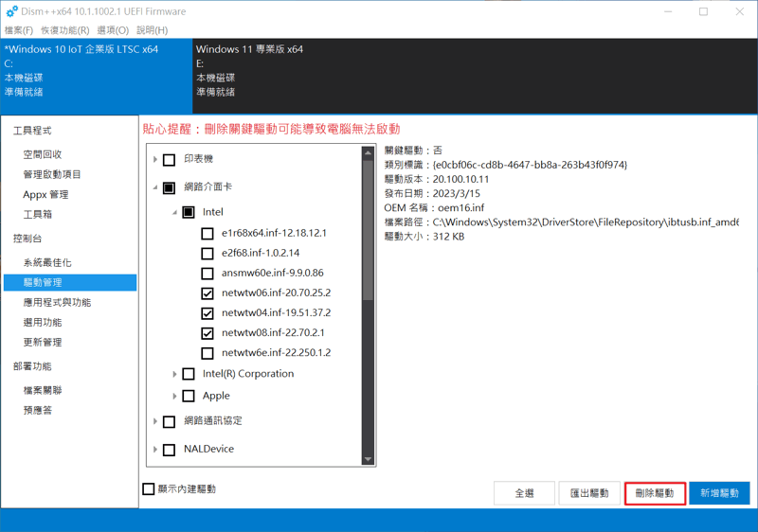Expand the 印表機 tree node
Screen dimensions: 758x532
(155, 159)
